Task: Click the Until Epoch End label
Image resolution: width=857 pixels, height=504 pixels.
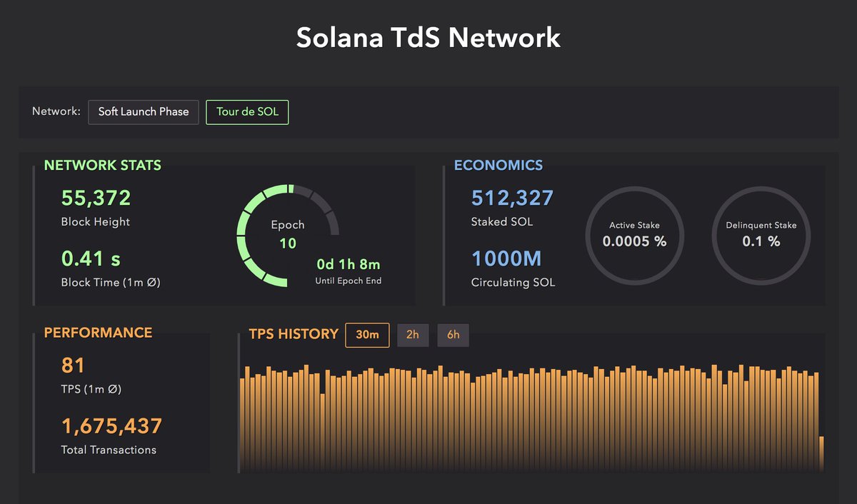Action: (349, 281)
